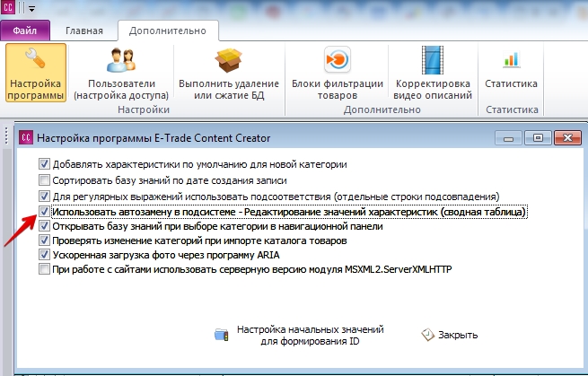
Task: Click Выполнить удаление или сжатие БД box icon
Action: (228, 60)
